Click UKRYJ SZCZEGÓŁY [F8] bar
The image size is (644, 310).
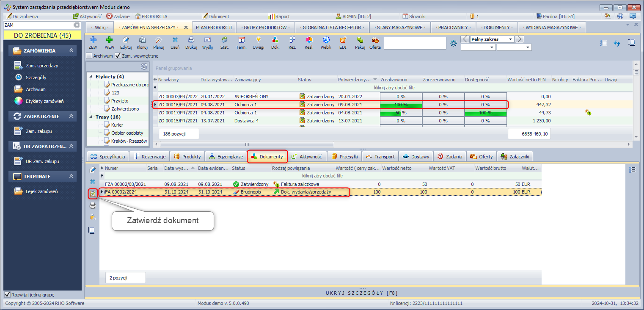point(361,293)
